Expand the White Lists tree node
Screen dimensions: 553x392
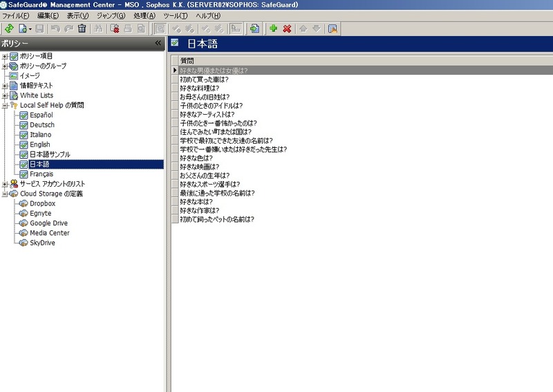5,95
